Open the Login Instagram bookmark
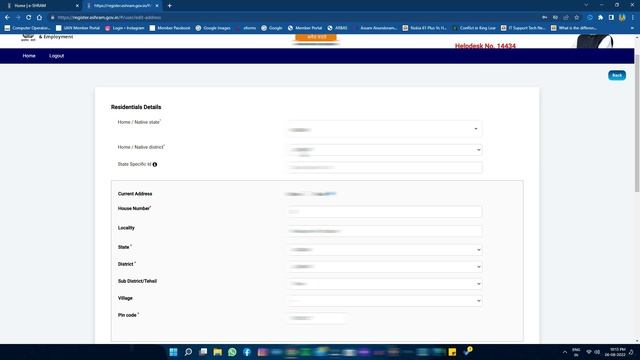Screen dimensions: 640x360 coord(125,28)
